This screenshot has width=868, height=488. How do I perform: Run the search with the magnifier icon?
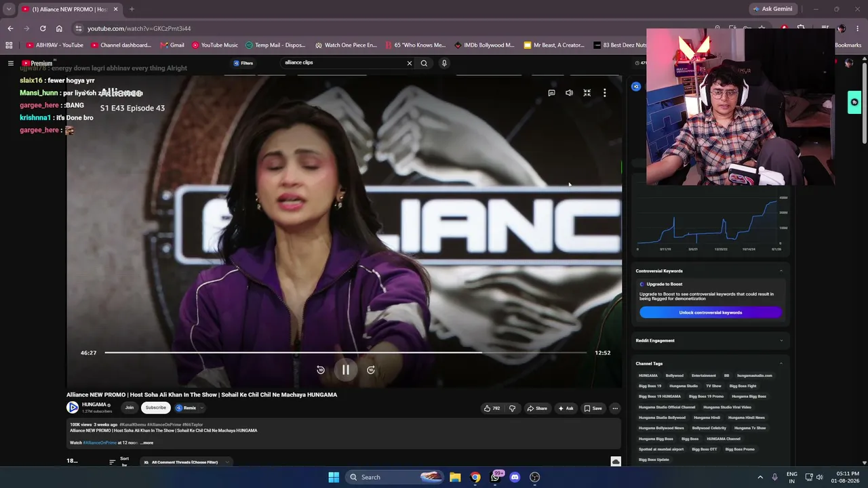[x=424, y=63]
